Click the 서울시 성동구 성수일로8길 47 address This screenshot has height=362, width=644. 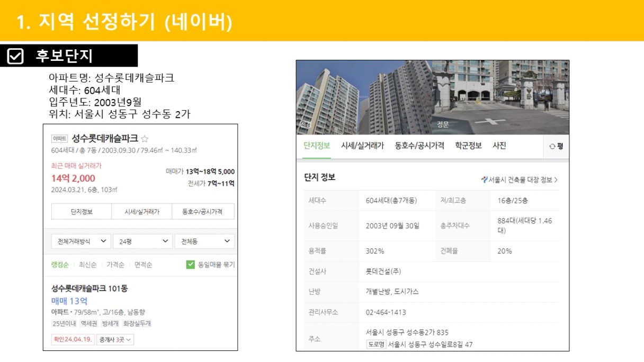430,345
